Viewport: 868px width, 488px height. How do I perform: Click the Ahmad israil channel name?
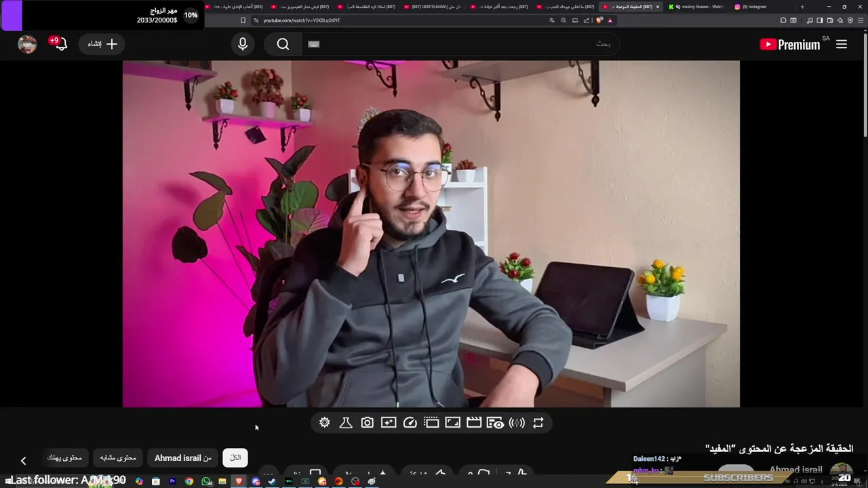(x=795, y=470)
